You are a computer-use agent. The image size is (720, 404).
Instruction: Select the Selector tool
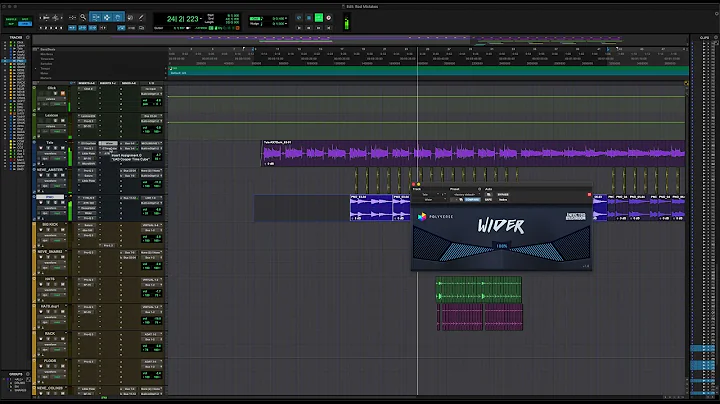pos(107,17)
